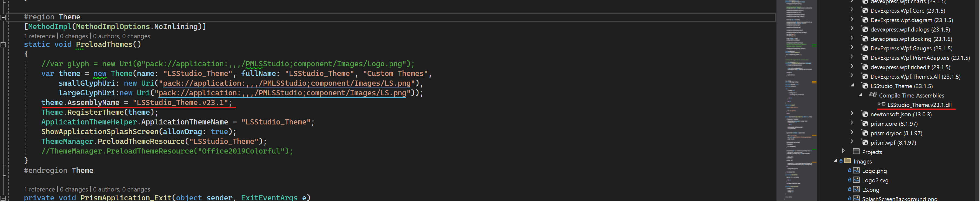The image size is (980, 202).
Task: Click the prism.dryioc package icon
Action: point(865,133)
